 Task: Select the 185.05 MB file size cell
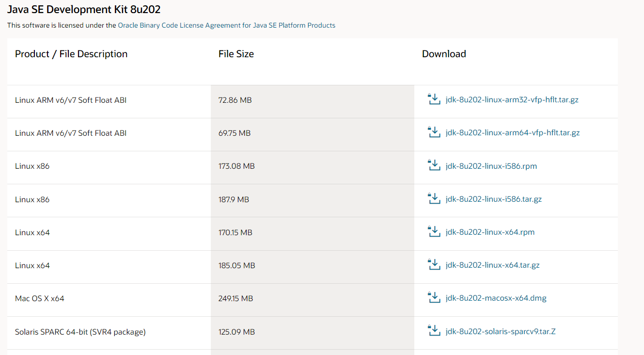click(313, 267)
